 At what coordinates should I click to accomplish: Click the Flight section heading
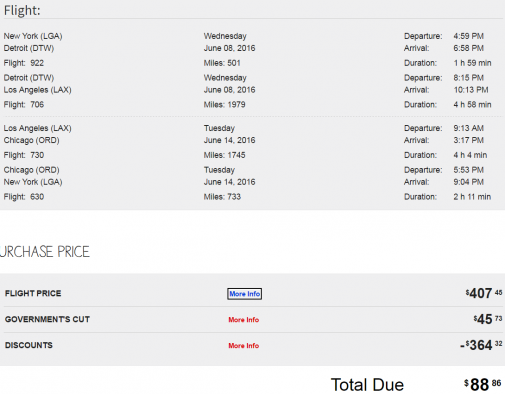point(22,10)
